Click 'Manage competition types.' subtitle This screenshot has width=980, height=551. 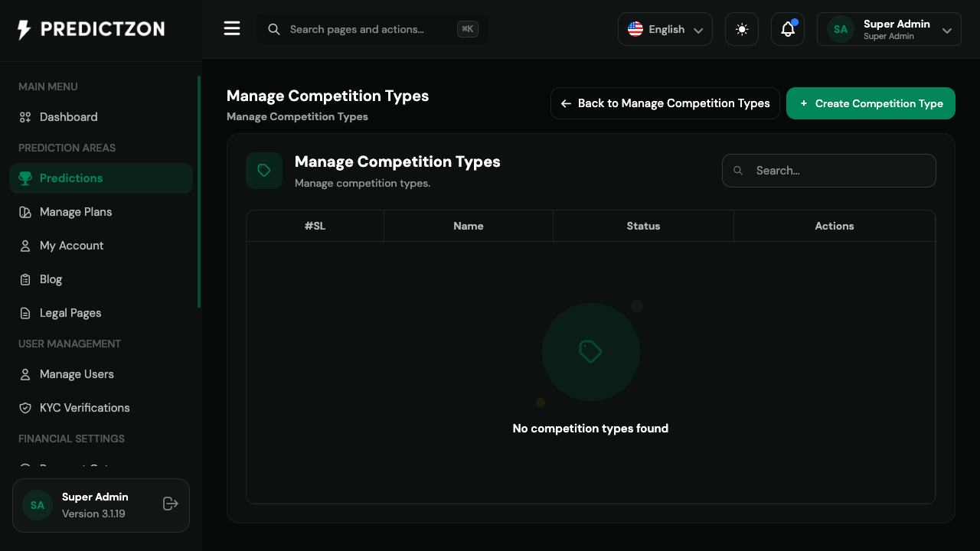(362, 183)
